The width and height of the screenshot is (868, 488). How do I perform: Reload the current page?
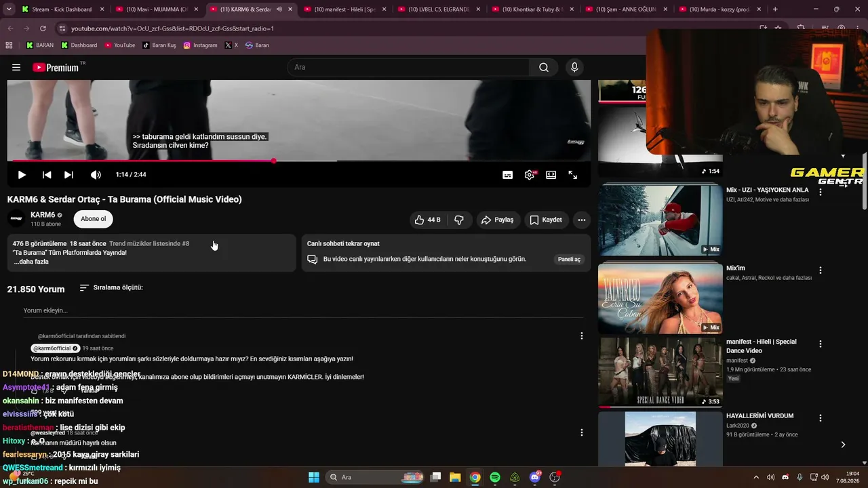[43, 28]
